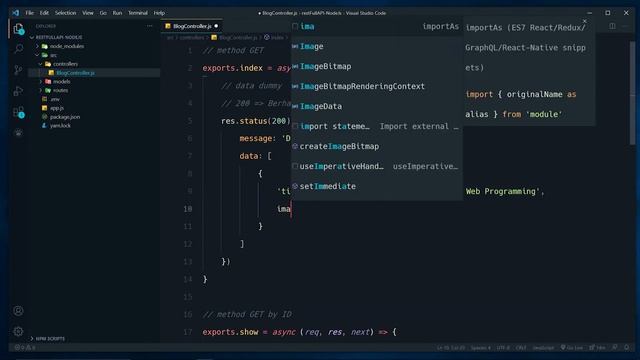The width and height of the screenshot is (640, 360).
Task: Open editor more actions ellipsis at top right
Action: [x=626, y=26]
